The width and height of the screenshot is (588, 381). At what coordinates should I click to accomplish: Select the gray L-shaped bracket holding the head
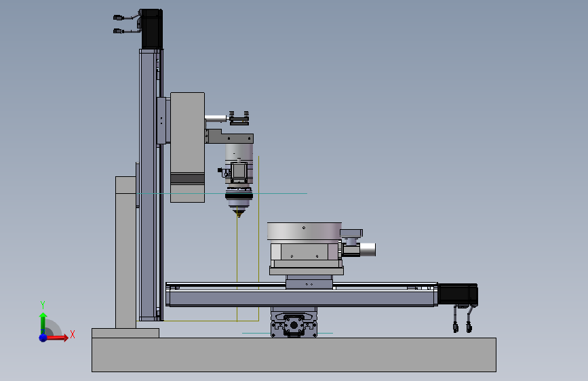point(229,136)
